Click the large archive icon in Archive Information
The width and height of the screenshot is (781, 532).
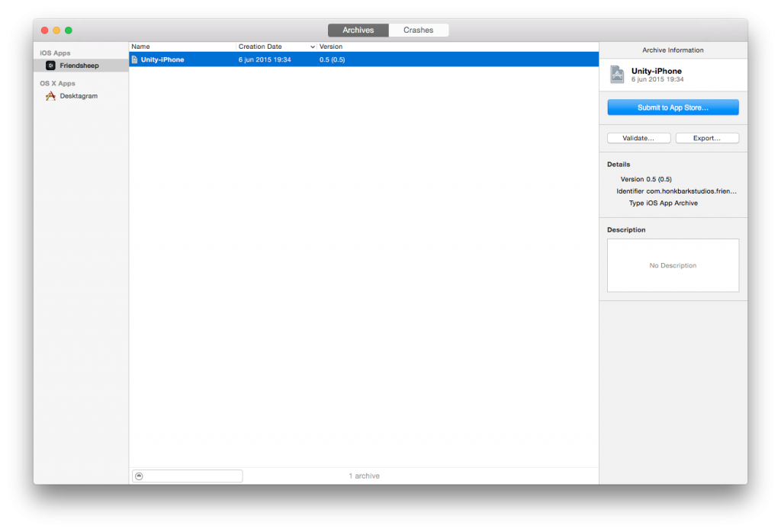617,75
